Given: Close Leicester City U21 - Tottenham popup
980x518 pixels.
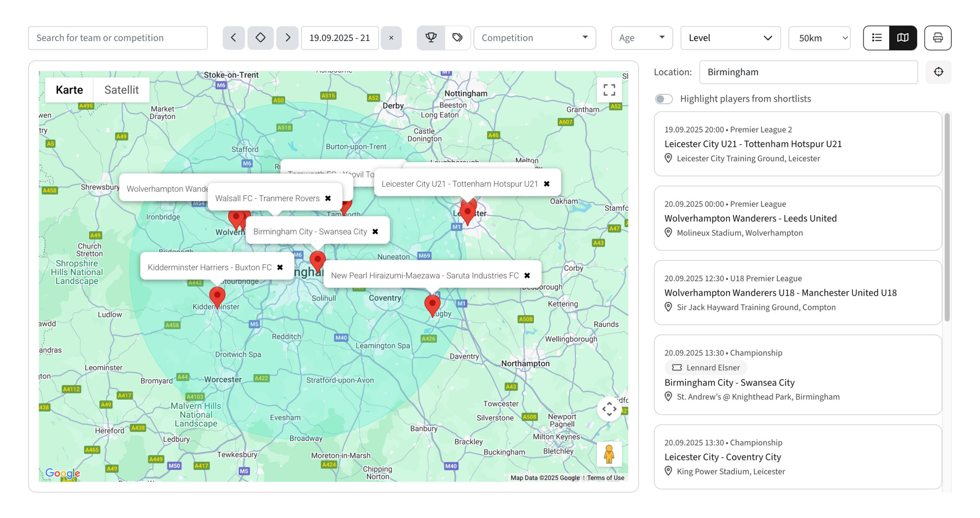Looking at the screenshot, I should [x=547, y=184].
